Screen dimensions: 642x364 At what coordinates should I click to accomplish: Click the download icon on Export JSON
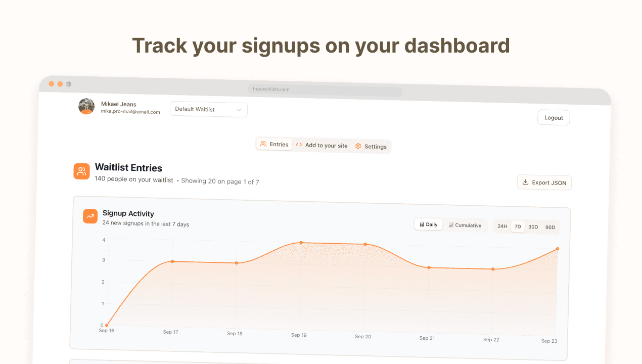pyautogui.click(x=524, y=183)
